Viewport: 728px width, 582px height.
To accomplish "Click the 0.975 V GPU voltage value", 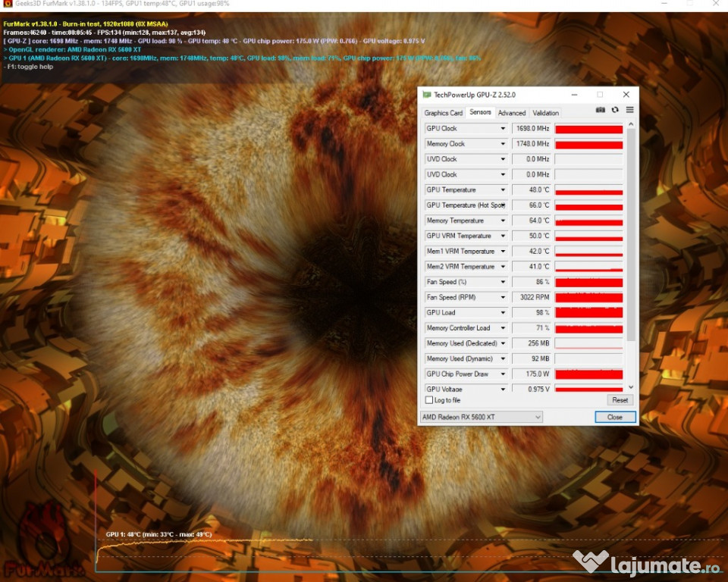I will tap(532, 389).
